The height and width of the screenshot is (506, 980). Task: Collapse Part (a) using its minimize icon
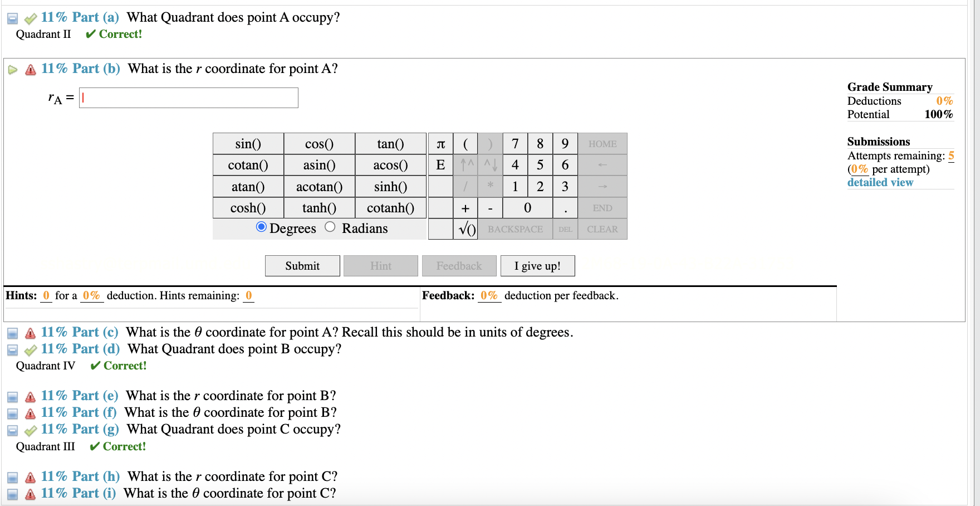(x=11, y=18)
